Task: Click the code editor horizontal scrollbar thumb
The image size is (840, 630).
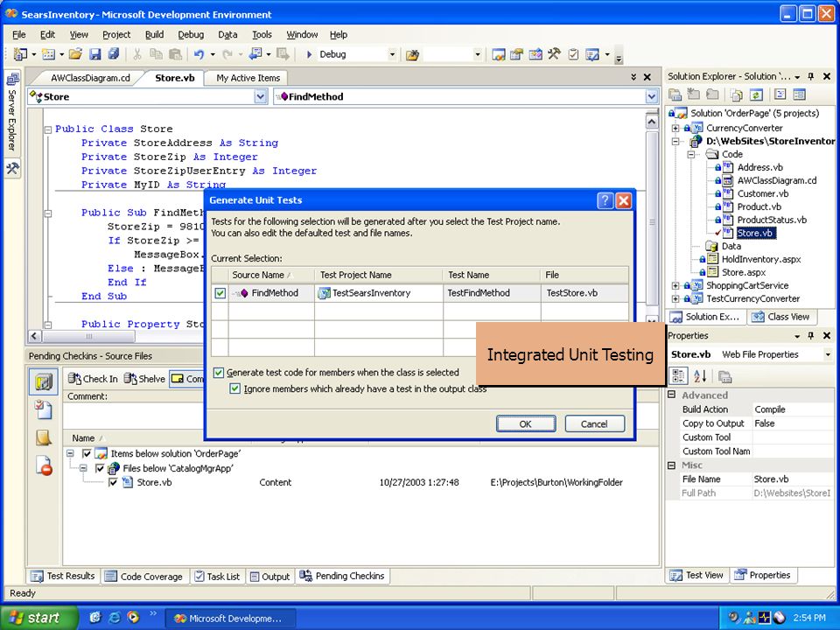Action: pyautogui.click(x=88, y=336)
